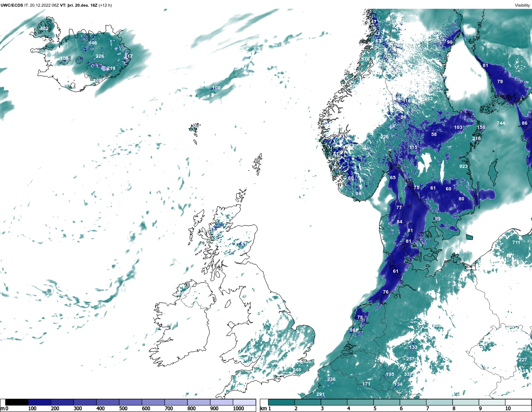Click the 300–400 m legend color segment
532x412 pixels.
click(85, 402)
